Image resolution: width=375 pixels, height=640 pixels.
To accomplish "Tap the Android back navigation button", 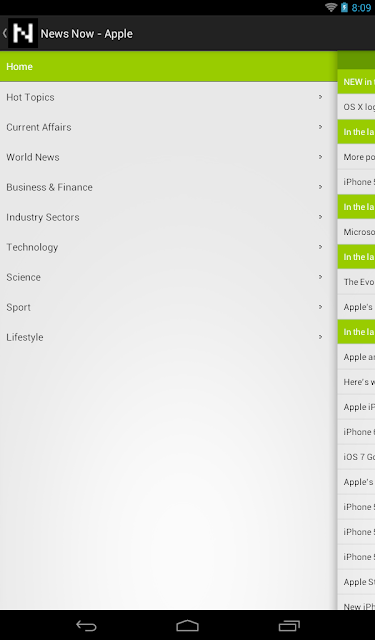I will click(86, 625).
